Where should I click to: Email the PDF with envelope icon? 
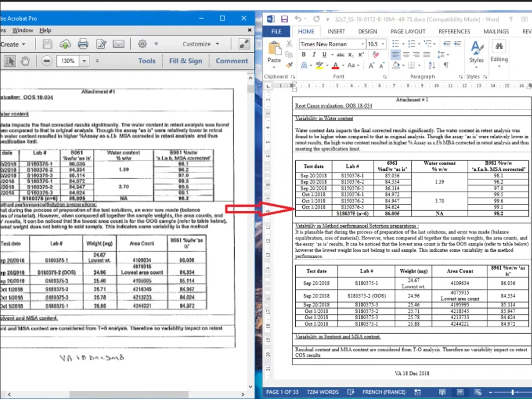pyautogui.click(x=119, y=44)
